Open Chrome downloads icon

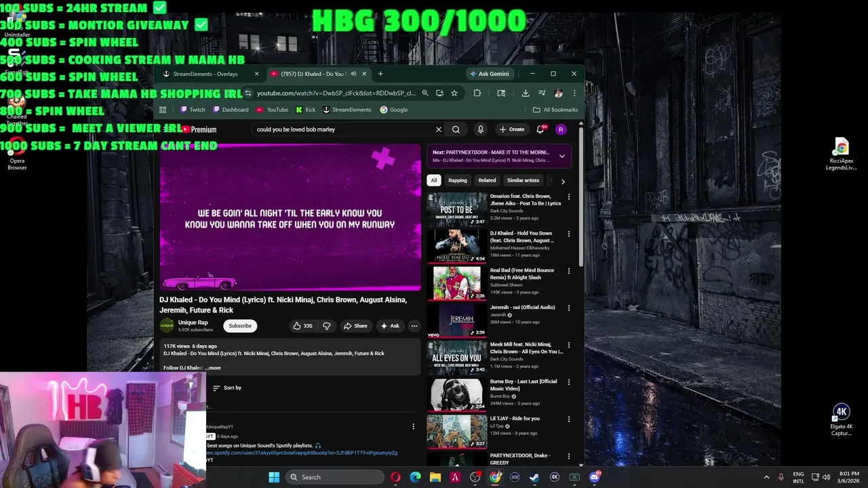(525, 93)
